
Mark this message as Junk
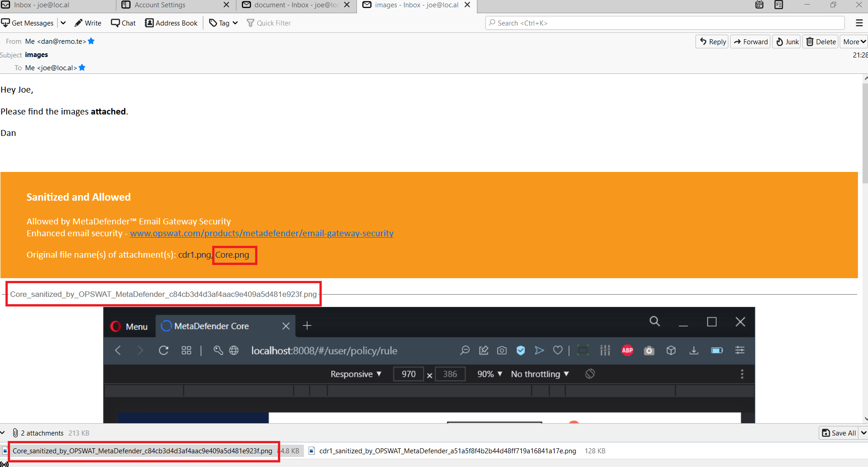pos(787,42)
